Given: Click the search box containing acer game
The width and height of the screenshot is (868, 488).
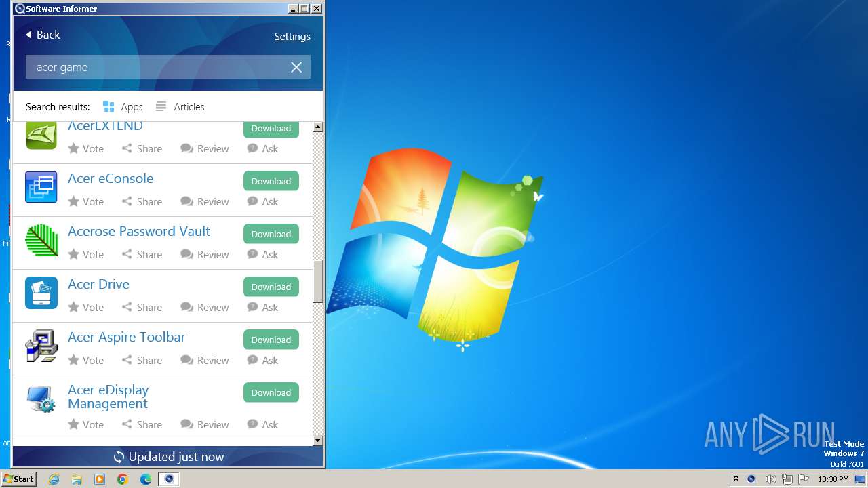Looking at the screenshot, I should click(167, 67).
